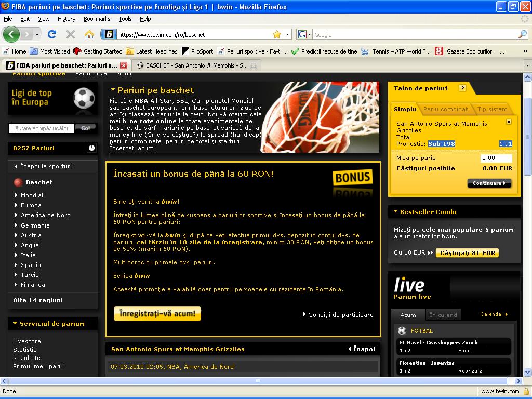Open the Gazeta Sporturilor bookmark

[x=470, y=51]
